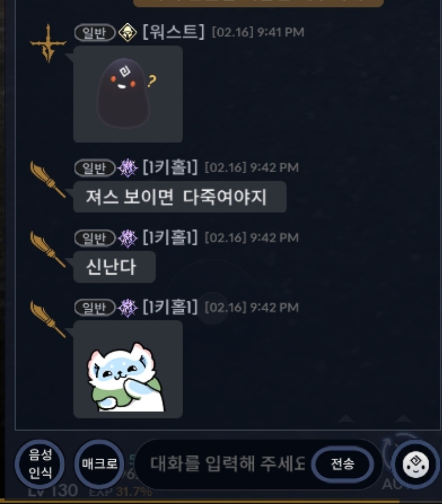Click 워스트's sword-cross profile avatar

point(48,43)
